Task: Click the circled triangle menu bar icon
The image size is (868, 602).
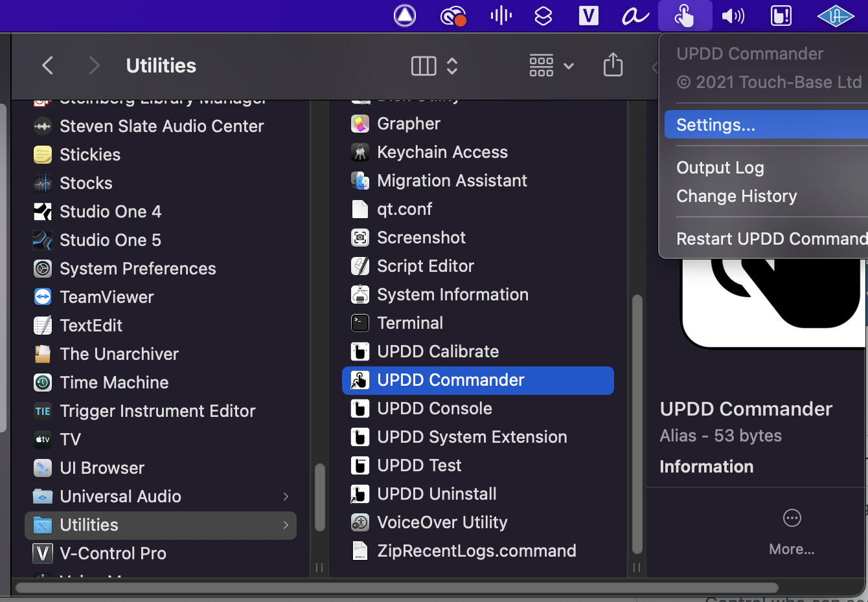Action: tap(405, 15)
